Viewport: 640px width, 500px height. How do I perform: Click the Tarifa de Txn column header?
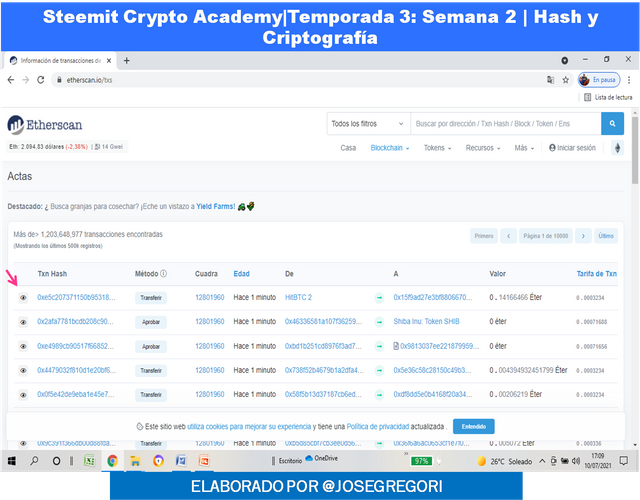tap(596, 273)
